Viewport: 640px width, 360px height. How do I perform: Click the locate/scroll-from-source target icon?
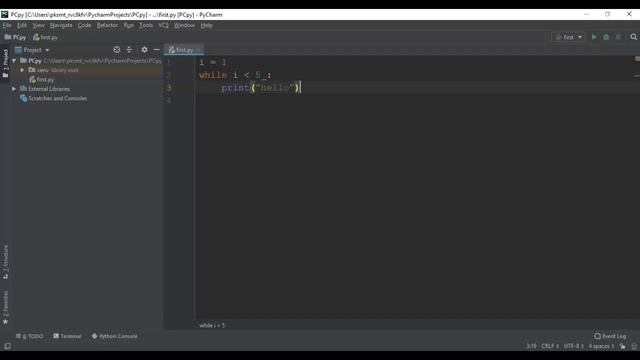117,50
